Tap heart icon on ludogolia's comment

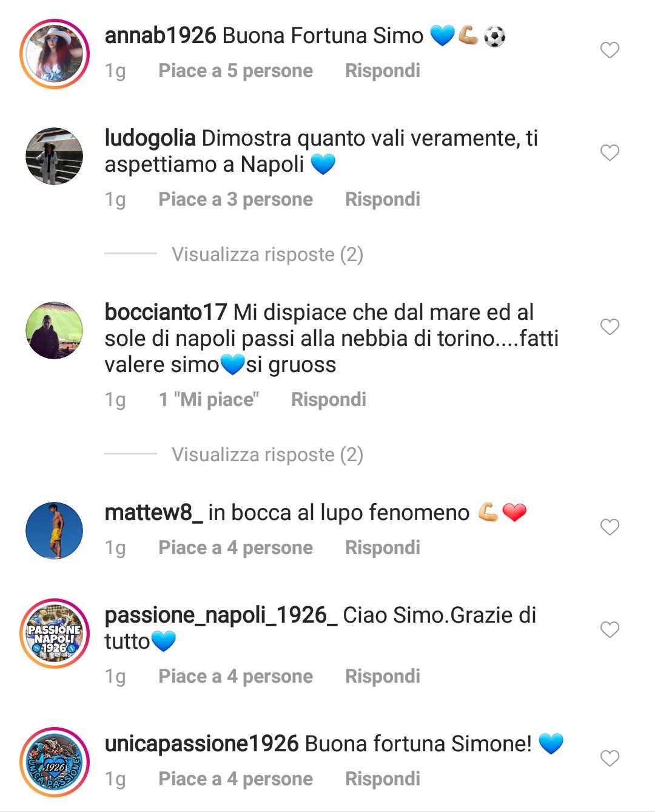610,152
